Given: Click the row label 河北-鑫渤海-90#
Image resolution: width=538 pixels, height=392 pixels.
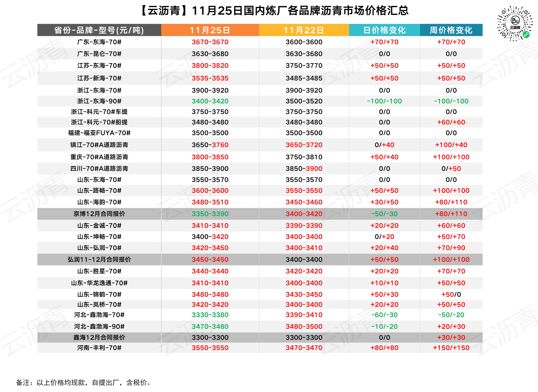Looking at the screenshot, I should coord(99,326).
